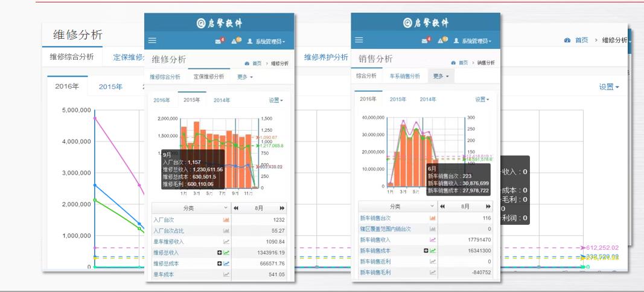Go to previous month in repair table
Viewport: 644px width, 292px height.
(236, 208)
